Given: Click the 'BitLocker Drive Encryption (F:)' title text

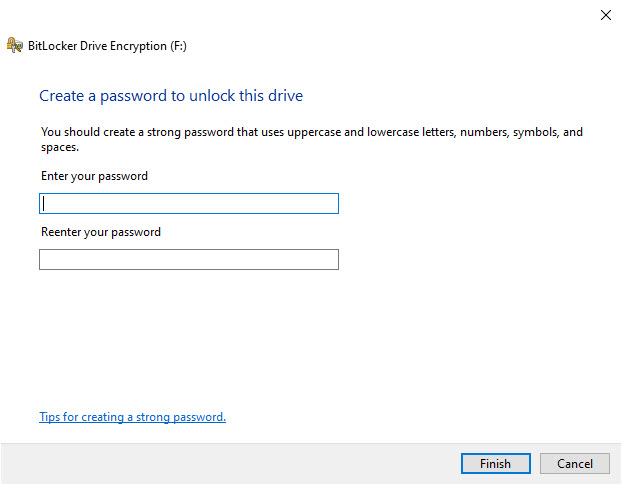Looking at the screenshot, I should click(107, 46).
